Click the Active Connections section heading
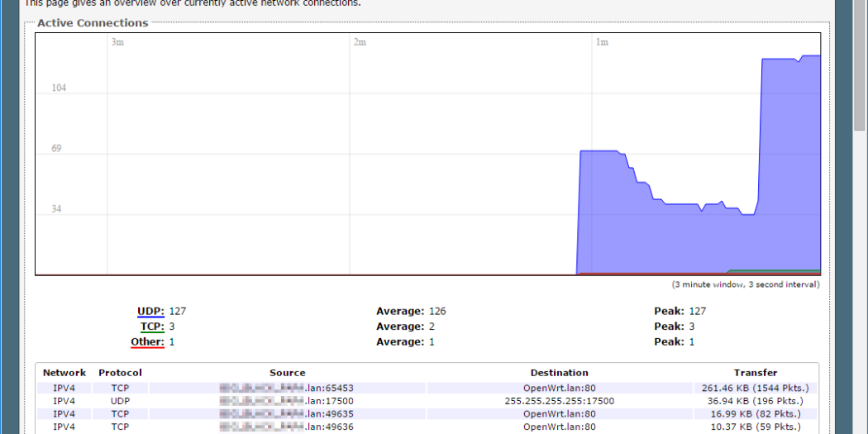 (93, 23)
